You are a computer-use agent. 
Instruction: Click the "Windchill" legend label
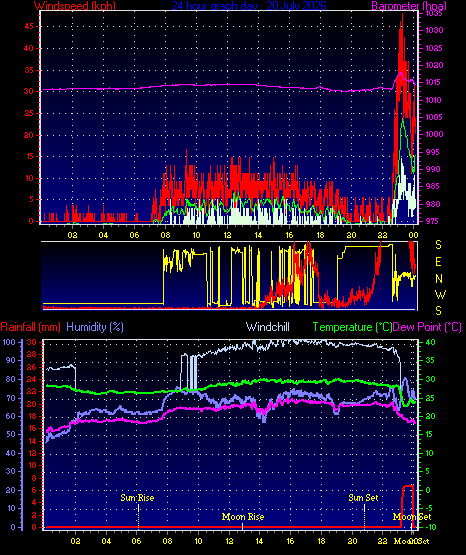coord(268,327)
